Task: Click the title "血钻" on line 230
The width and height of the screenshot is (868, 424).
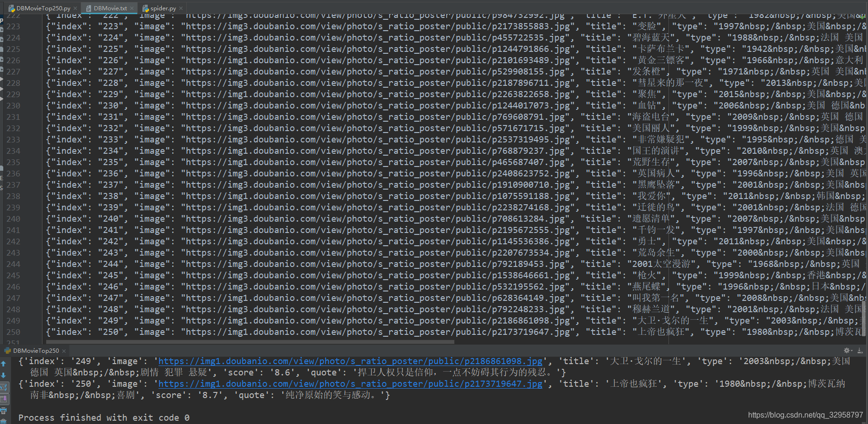Action: (647, 106)
